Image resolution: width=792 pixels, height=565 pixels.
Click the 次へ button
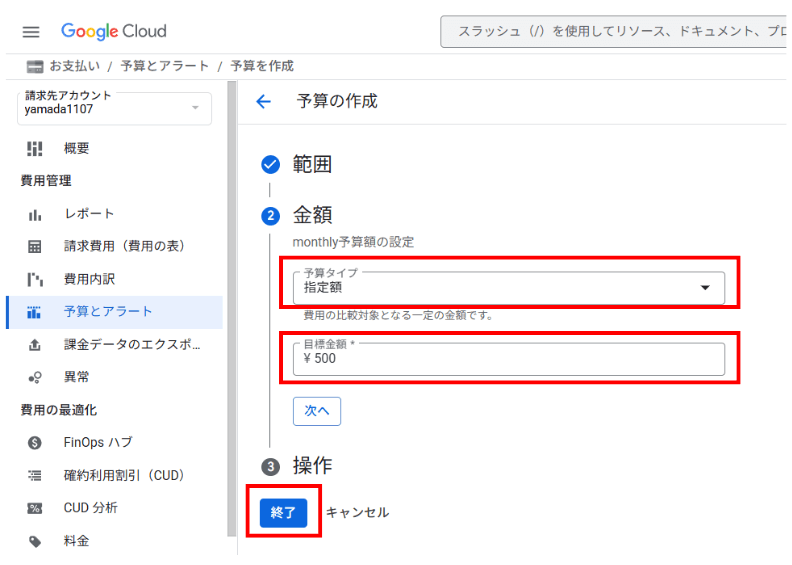point(316,410)
